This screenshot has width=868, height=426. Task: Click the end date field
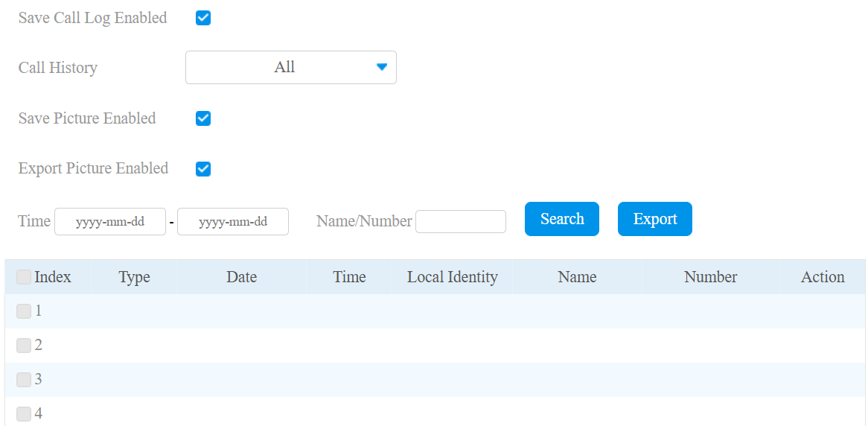pos(233,222)
